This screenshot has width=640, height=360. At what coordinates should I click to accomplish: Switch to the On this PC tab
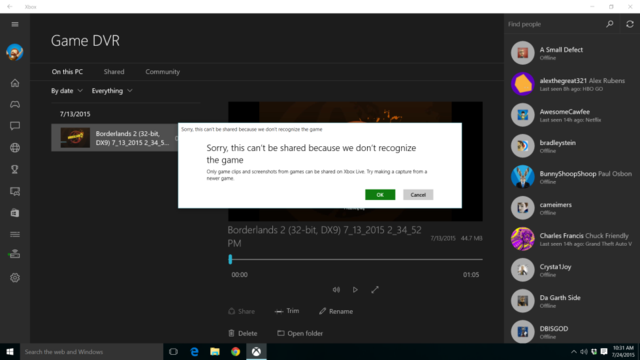tap(67, 71)
